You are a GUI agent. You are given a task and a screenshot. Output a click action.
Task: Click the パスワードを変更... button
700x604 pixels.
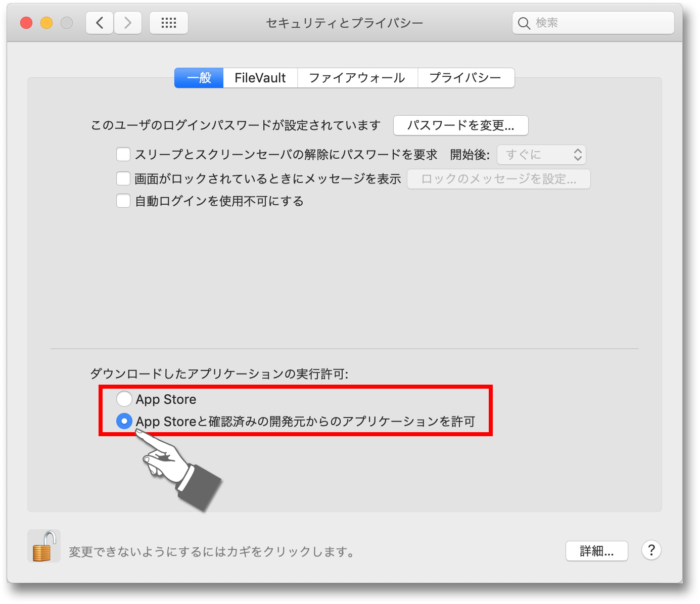point(461,125)
